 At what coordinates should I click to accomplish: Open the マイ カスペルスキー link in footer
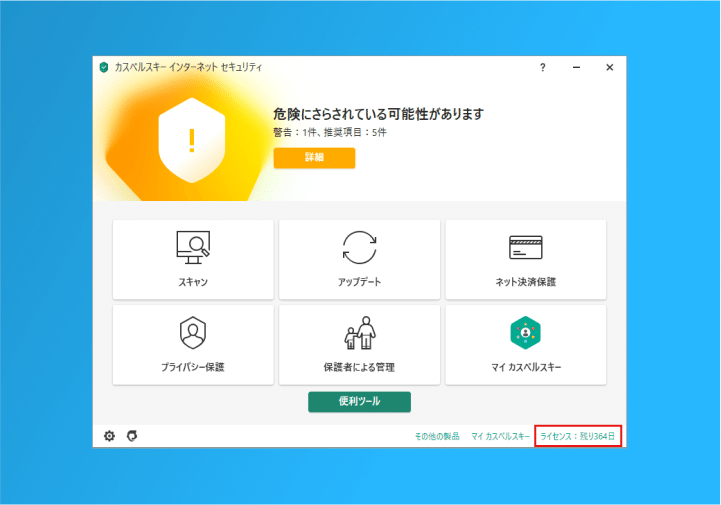[x=500, y=437]
